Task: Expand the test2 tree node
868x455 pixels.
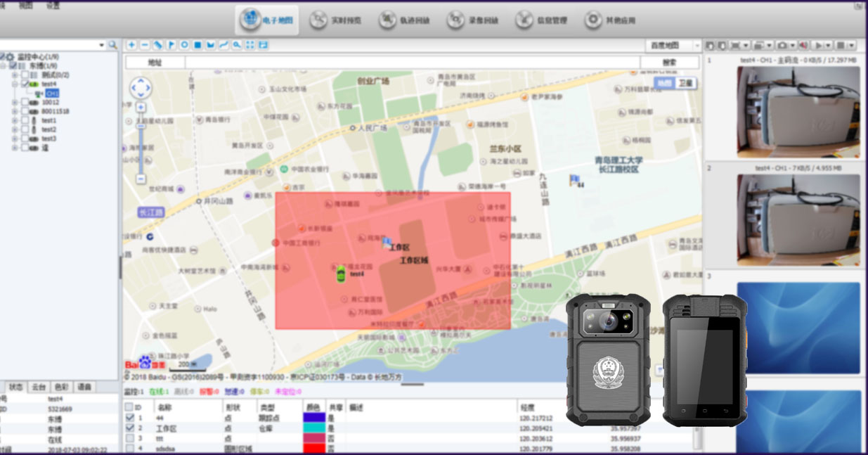Action: [15, 129]
